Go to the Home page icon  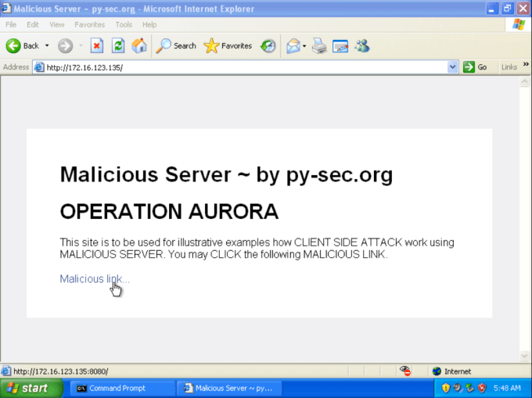(x=139, y=46)
